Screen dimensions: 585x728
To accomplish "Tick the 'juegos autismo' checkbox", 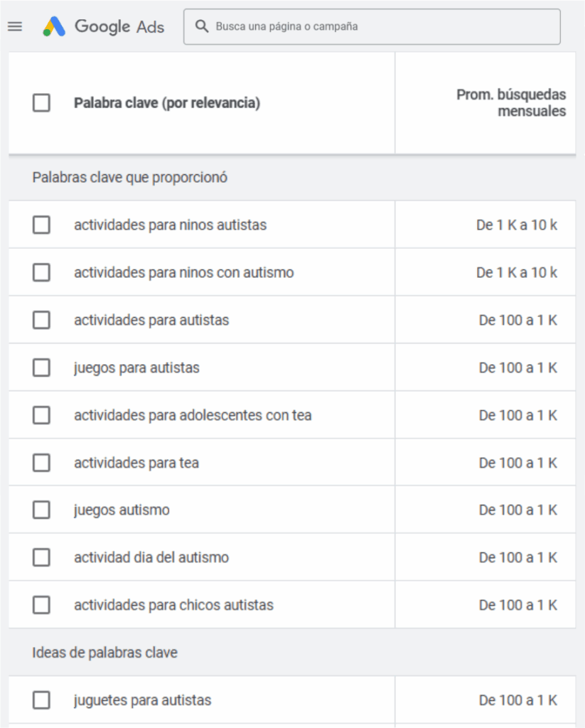I will (x=41, y=510).
